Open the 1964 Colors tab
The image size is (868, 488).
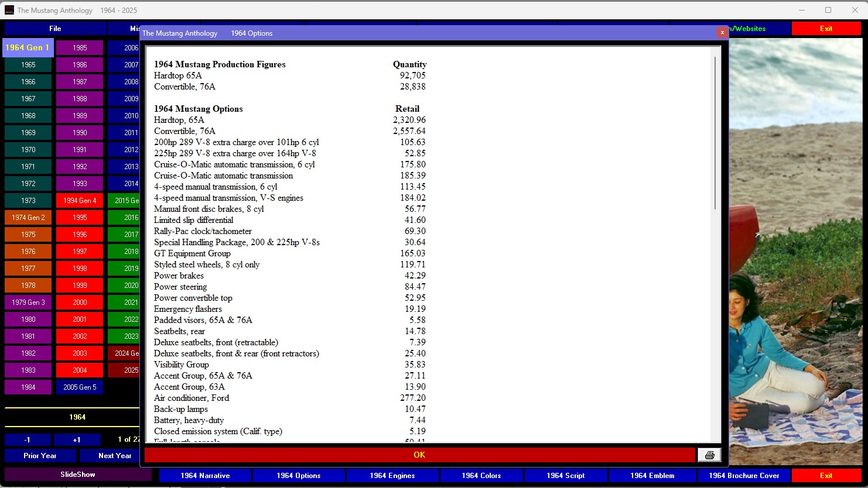pos(481,475)
